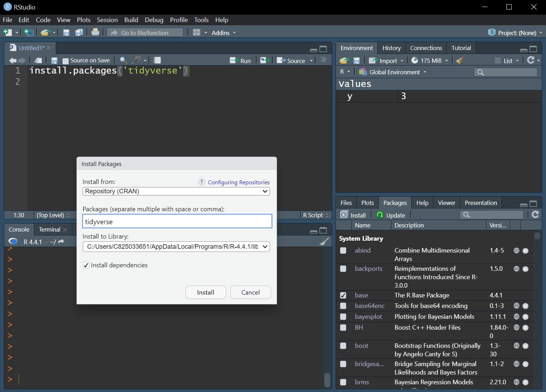Uncheck Install dependencies checkbox
Screen dimensions: 546x392
(x=86, y=265)
